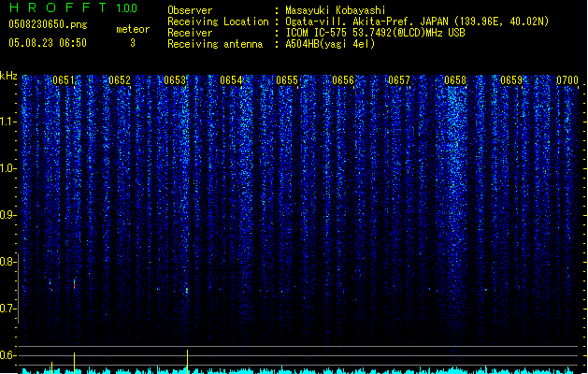588x374 pixels.
Task: Click the date 05.08.23 06:50
Action: tap(48, 43)
